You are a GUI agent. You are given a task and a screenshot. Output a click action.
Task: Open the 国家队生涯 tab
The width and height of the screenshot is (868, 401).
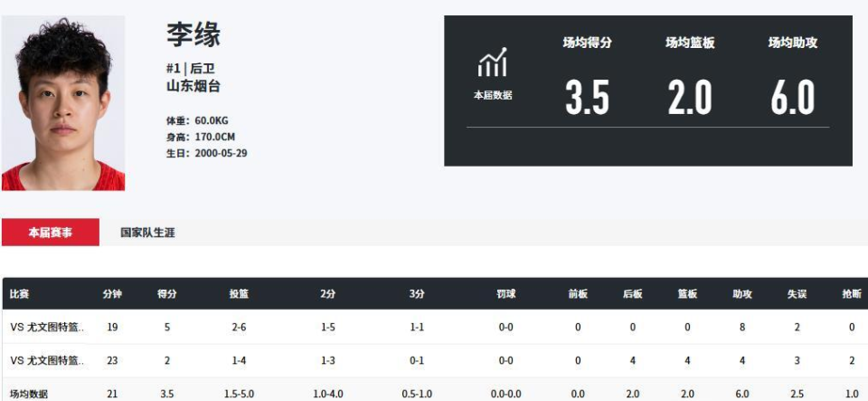click(x=148, y=233)
